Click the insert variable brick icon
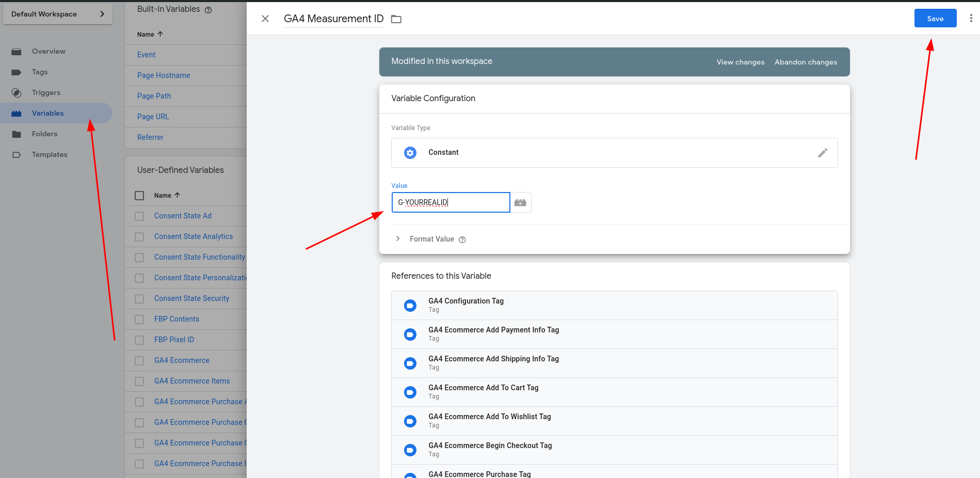Viewport: 980px width, 478px height. pyautogui.click(x=520, y=202)
